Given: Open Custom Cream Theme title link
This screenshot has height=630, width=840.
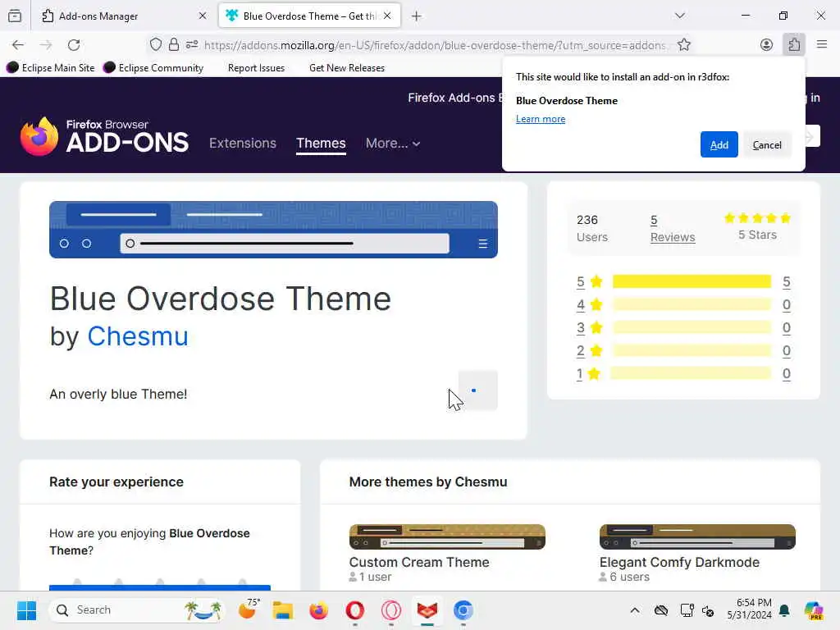Looking at the screenshot, I should pyautogui.click(x=419, y=562).
